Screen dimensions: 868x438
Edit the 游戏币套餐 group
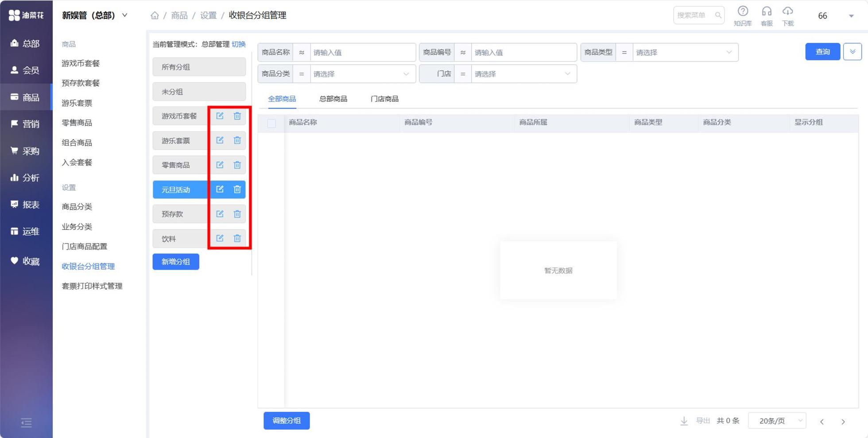220,116
